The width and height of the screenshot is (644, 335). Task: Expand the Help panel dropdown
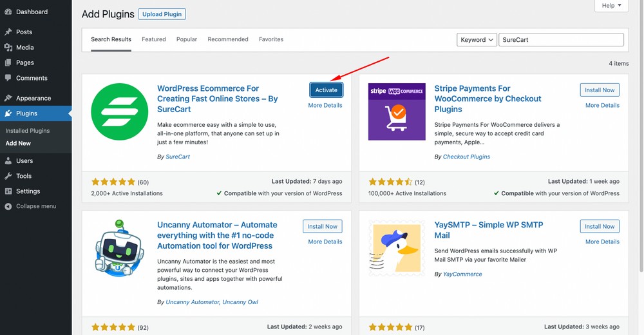click(611, 6)
